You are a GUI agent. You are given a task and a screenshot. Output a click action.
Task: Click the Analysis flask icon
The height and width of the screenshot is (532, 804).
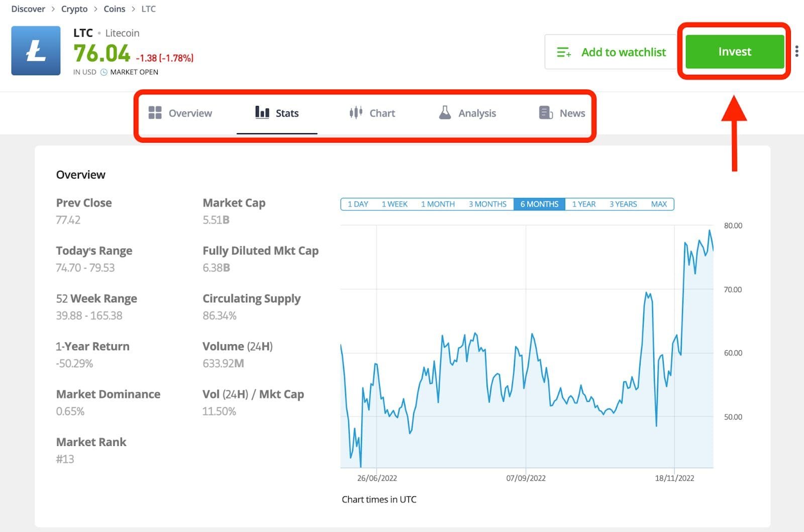coord(445,113)
